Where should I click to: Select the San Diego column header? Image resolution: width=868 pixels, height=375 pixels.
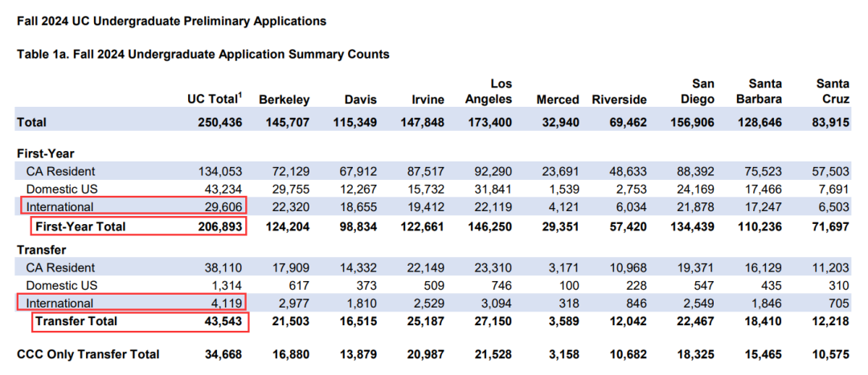click(698, 92)
